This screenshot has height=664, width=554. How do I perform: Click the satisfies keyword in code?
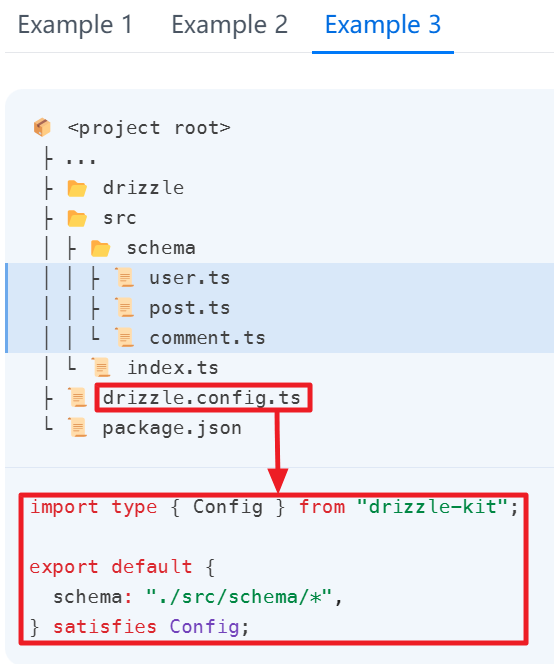point(105,627)
